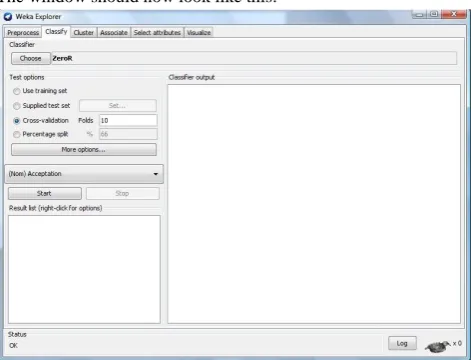Image resolution: width=471 pixels, height=360 pixels.
Task: Select the Use training set option
Action: click(40, 91)
